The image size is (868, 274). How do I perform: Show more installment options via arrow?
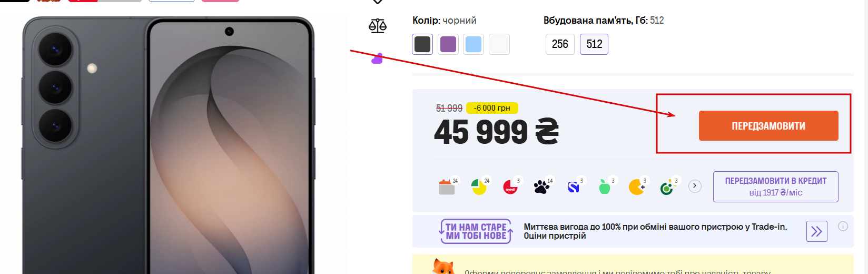[x=695, y=186]
